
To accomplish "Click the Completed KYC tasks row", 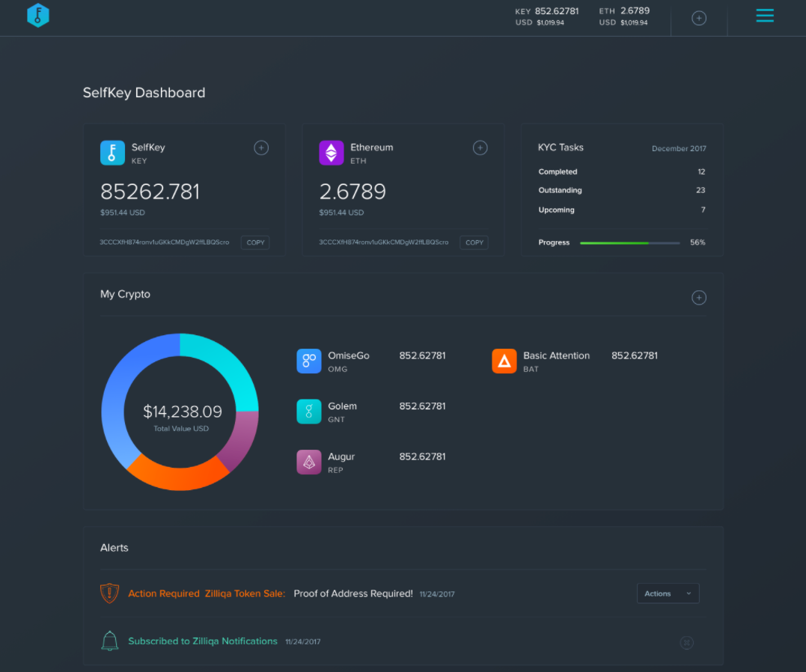I will (622, 171).
